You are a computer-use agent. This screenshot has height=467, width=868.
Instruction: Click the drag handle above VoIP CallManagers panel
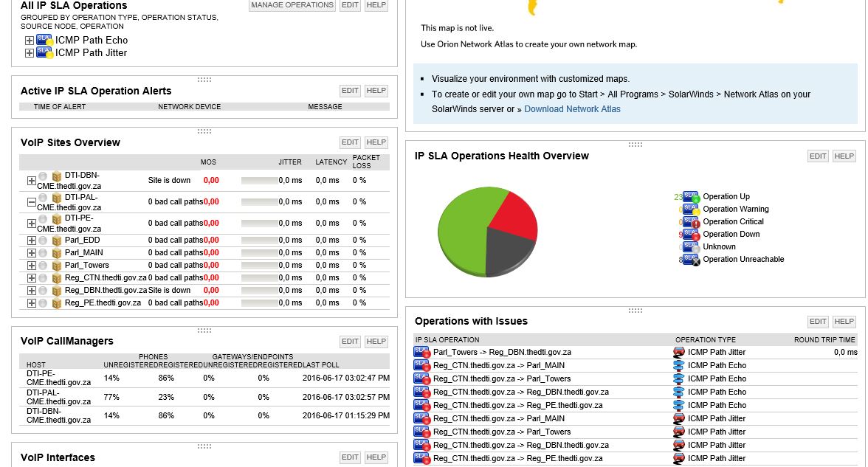tap(204, 331)
